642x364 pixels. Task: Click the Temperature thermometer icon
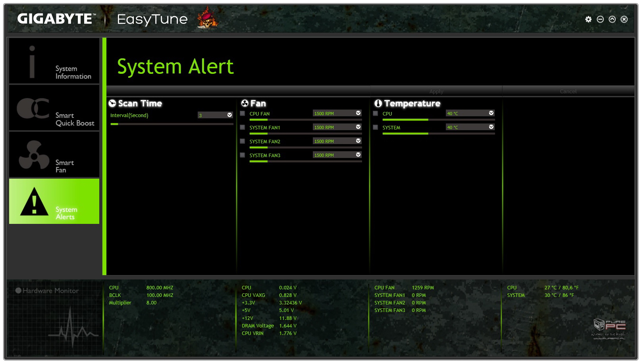pyautogui.click(x=378, y=103)
